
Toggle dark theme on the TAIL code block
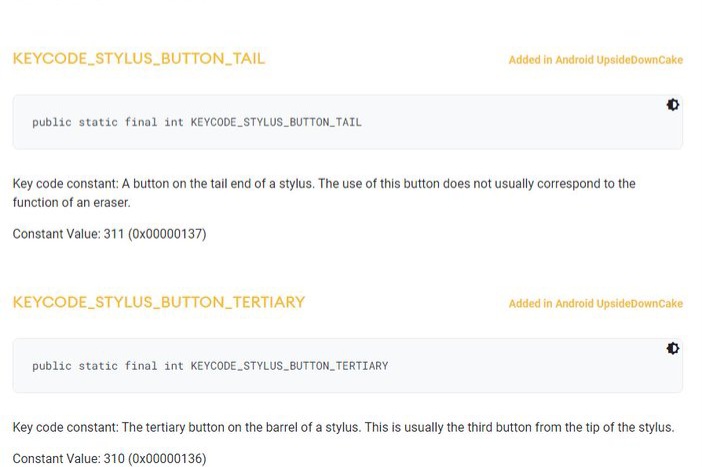click(x=673, y=105)
